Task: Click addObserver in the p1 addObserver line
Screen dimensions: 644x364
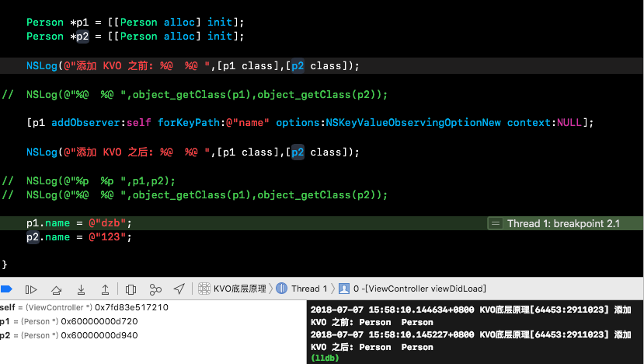Action: coord(85,123)
